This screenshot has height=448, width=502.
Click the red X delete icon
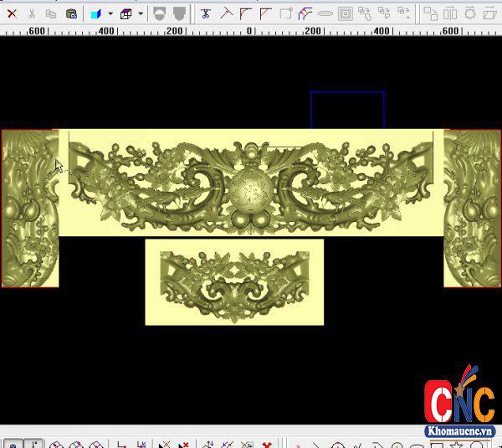point(12,13)
